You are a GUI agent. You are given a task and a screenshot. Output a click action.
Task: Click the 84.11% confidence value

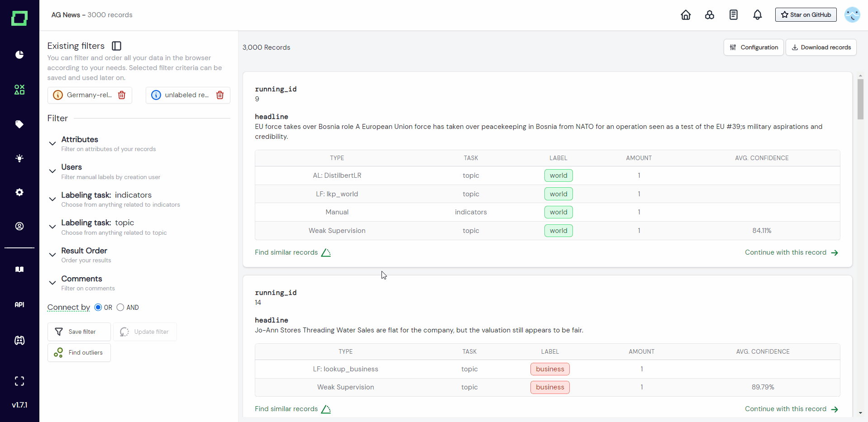click(x=762, y=231)
